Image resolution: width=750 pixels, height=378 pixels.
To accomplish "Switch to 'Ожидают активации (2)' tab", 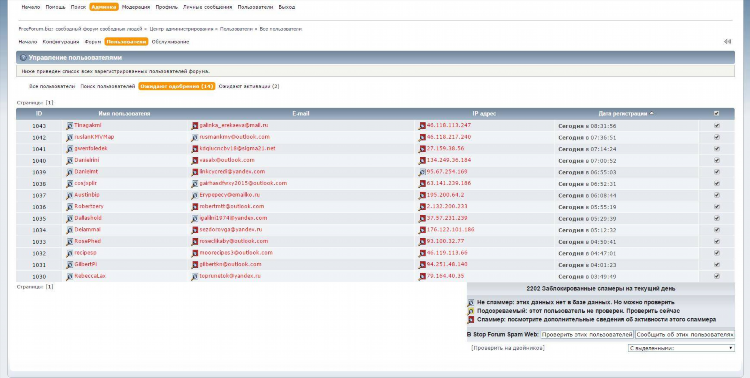I will pos(249,87).
